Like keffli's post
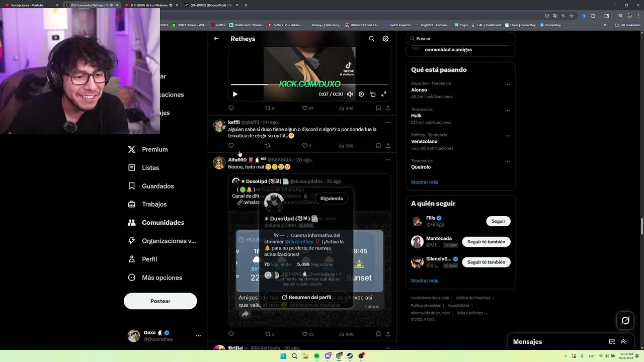Image resolution: width=644 pixels, height=362 pixels. (306, 146)
